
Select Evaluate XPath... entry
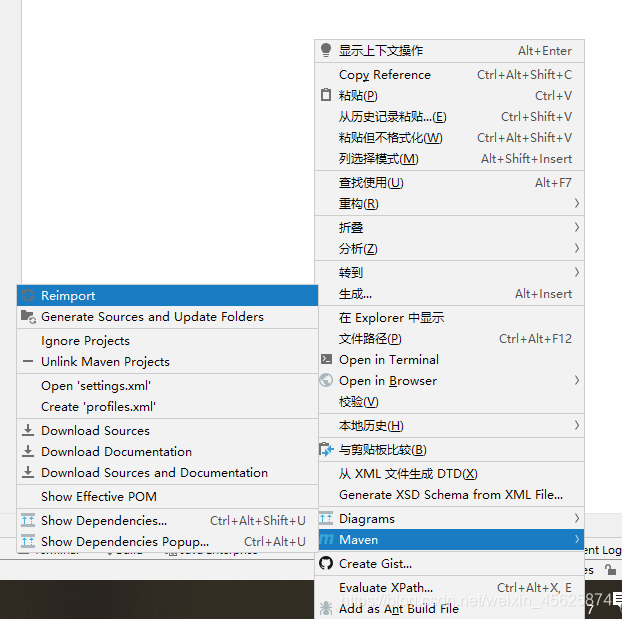pos(449,587)
